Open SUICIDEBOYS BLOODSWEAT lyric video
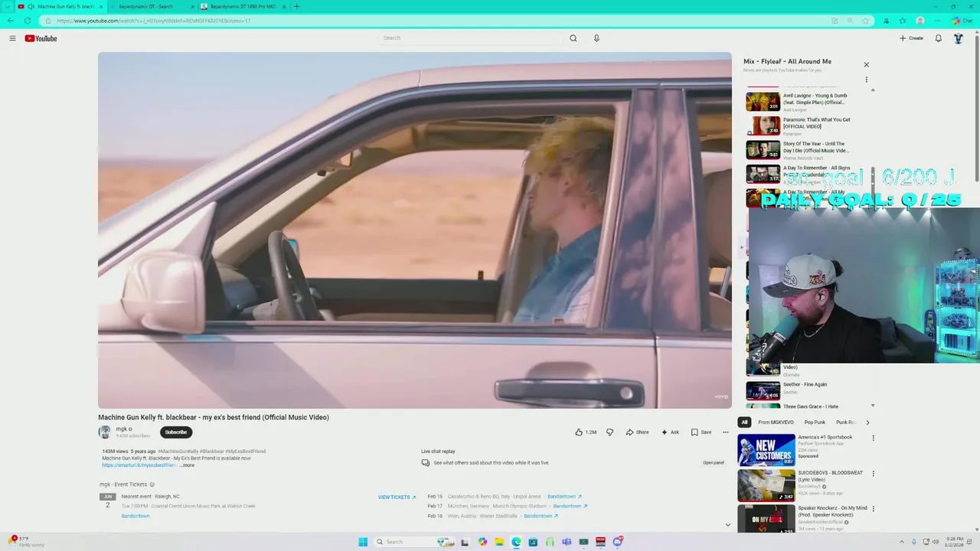This screenshot has height=551, width=980. click(802, 485)
